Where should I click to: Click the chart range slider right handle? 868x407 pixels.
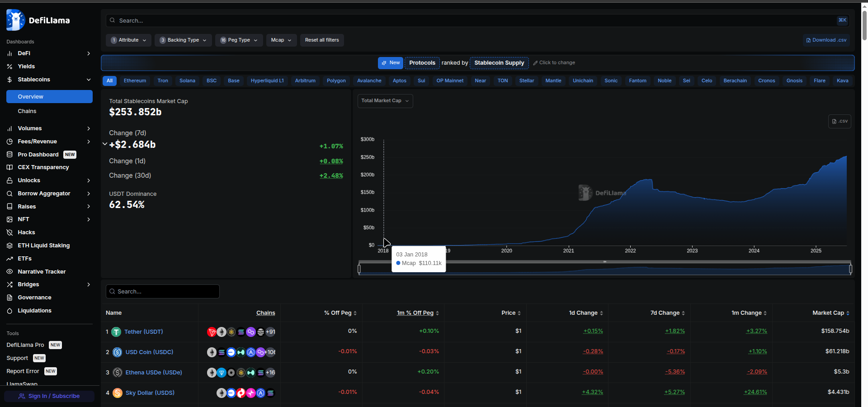click(x=850, y=270)
